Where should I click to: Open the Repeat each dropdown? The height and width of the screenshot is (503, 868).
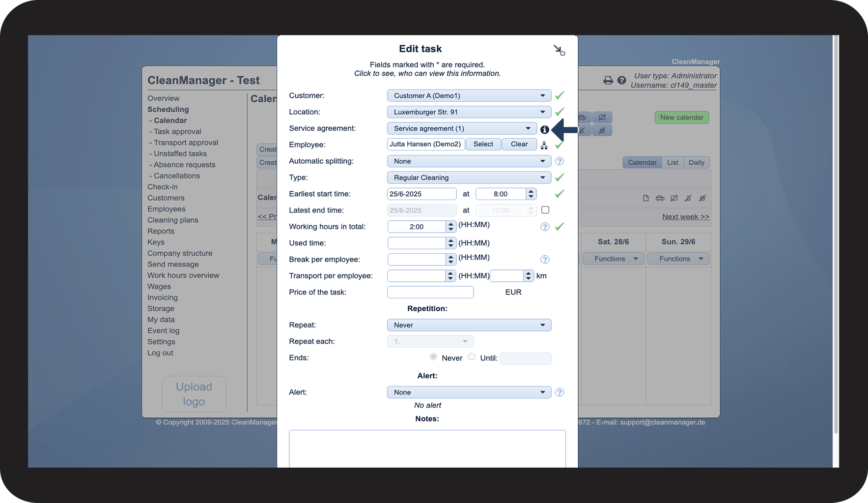[430, 341]
